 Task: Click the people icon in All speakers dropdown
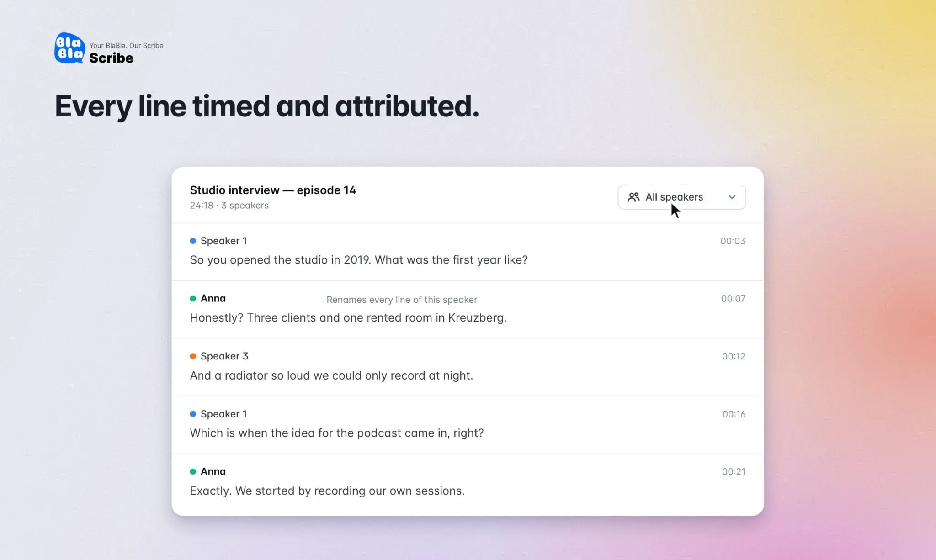coord(633,197)
